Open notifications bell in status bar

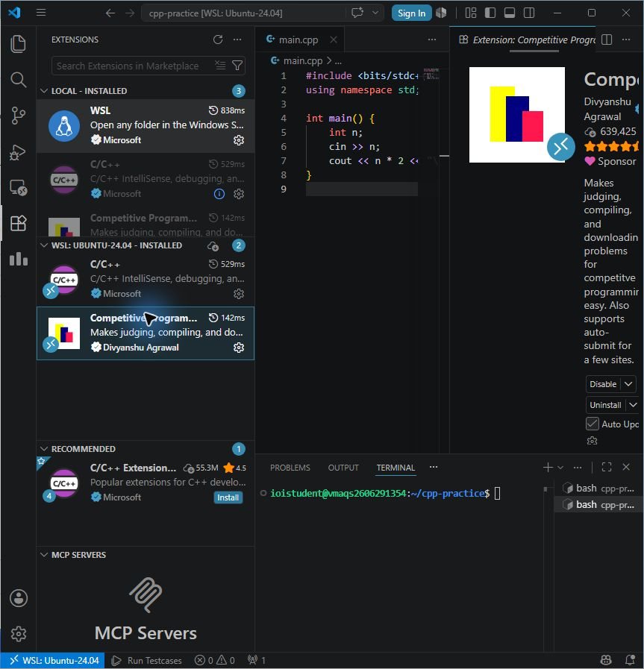[x=630, y=661]
